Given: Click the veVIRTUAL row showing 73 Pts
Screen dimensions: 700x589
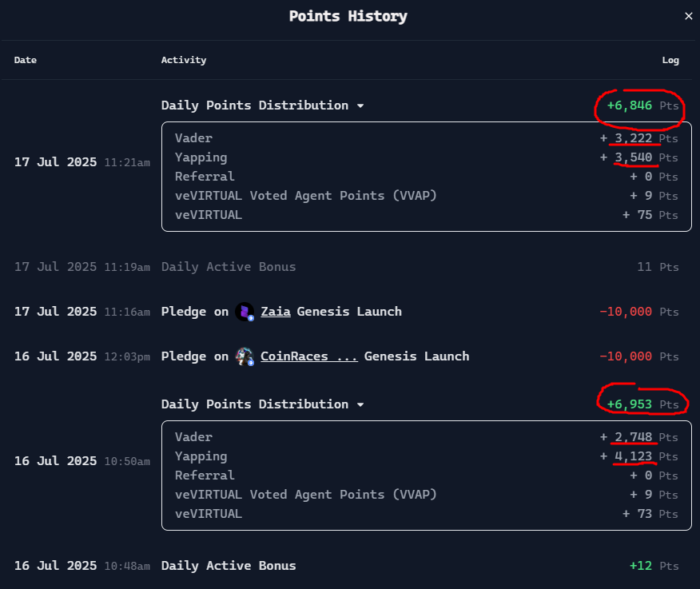Looking at the screenshot, I should pos(427,514).
